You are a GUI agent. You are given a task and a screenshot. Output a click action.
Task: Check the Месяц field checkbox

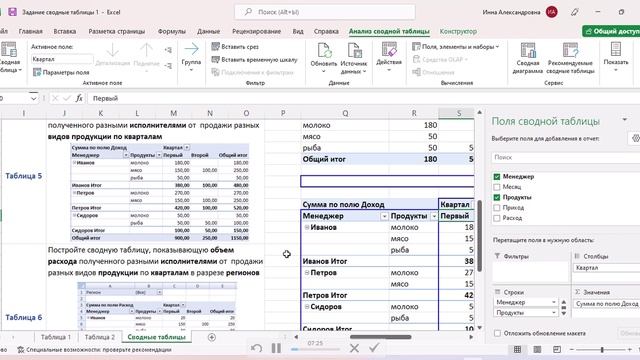coord(497,187)
